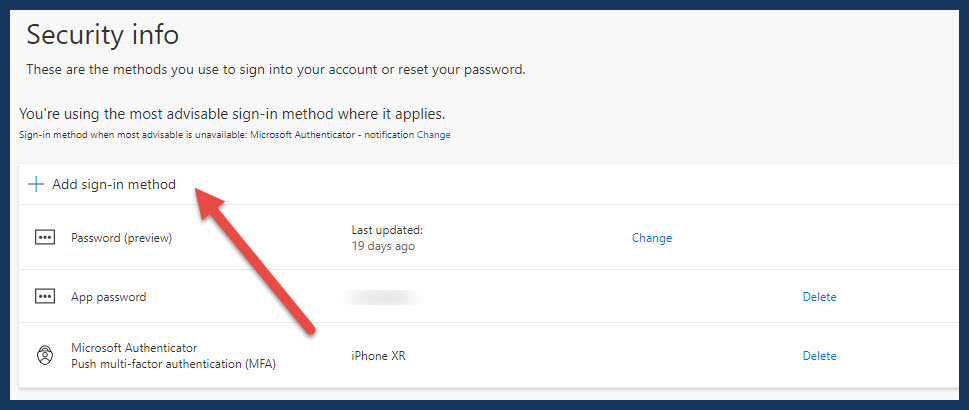Delete the Microsoft Authenticator iPhone XR entry
The width and height of the screenshot is (969, 410).
point(819,356)
